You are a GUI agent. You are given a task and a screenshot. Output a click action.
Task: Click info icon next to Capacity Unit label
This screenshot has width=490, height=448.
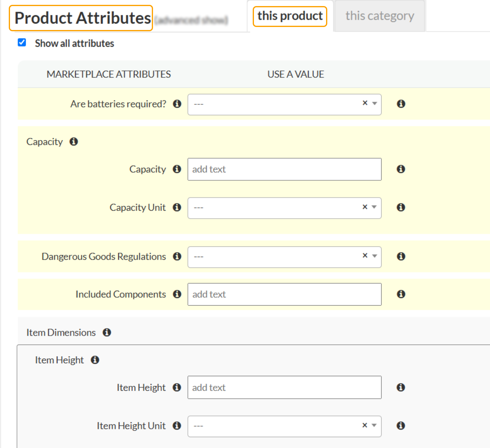pos(177,207)
